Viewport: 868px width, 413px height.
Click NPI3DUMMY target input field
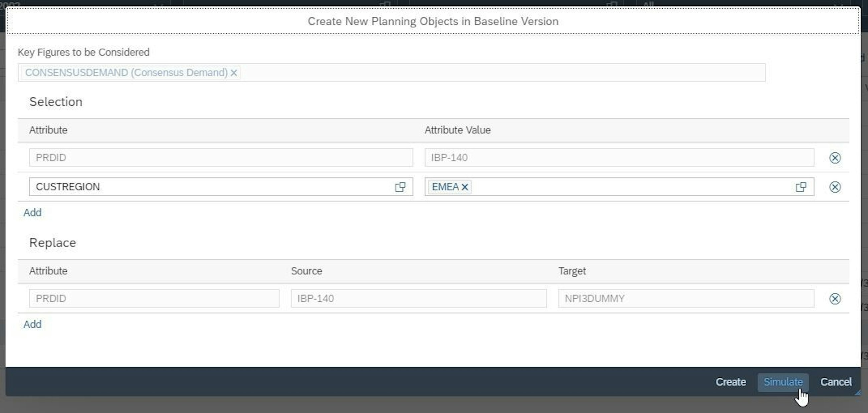point(686,298)
